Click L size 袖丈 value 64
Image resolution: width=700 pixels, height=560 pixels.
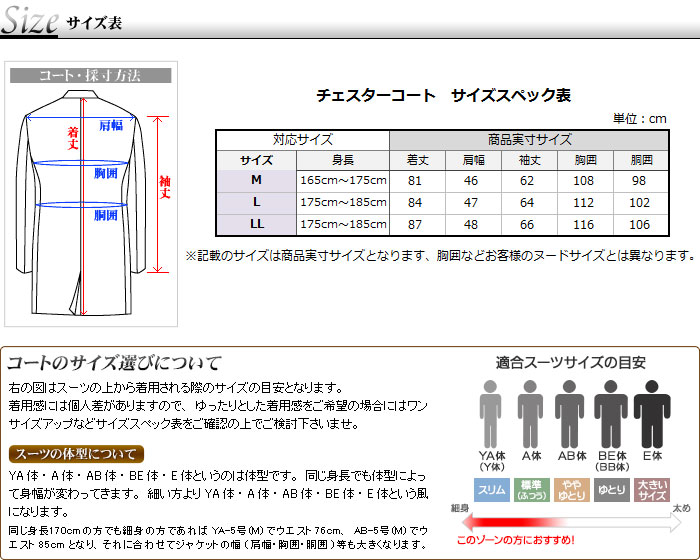click(527, 203)
